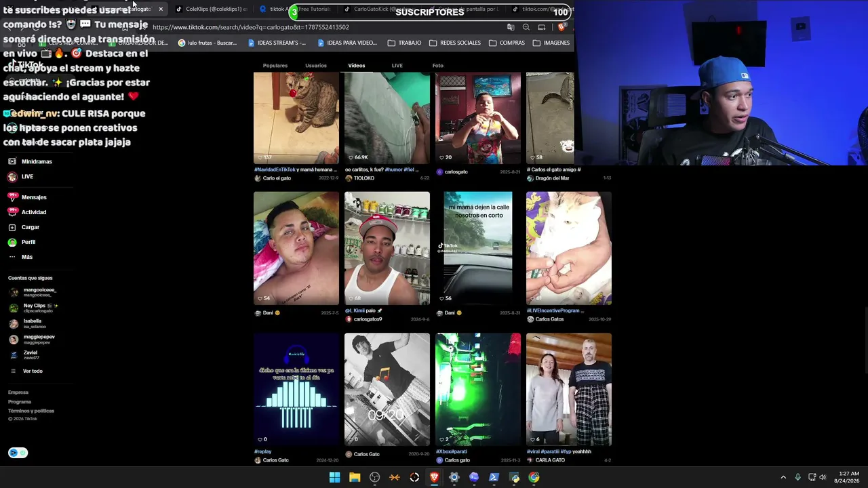The width and height of the screenshot is (868, 488).
Task: Switch to Brave browser in the taskbar
Action: click(x=434, y=477)
